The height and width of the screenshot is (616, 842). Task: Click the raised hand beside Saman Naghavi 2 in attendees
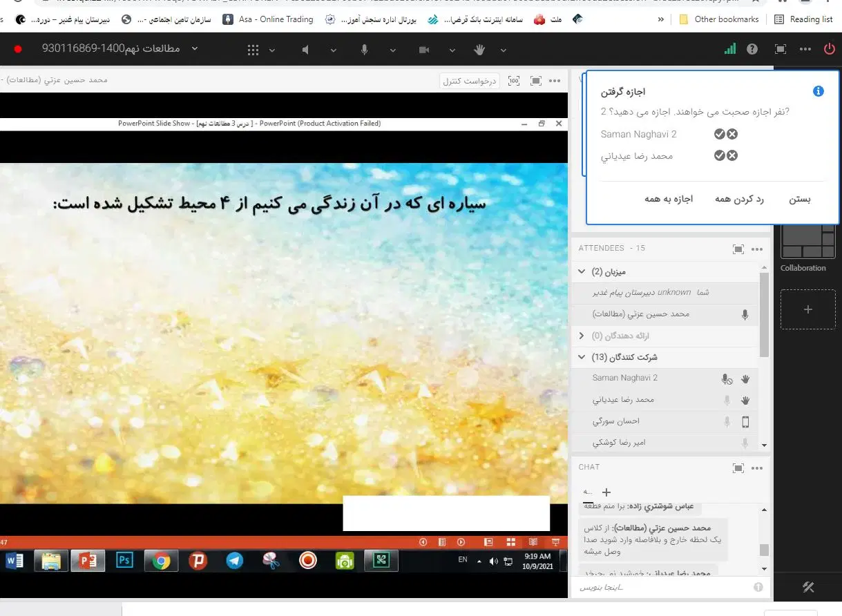click(x=745, y=379)
